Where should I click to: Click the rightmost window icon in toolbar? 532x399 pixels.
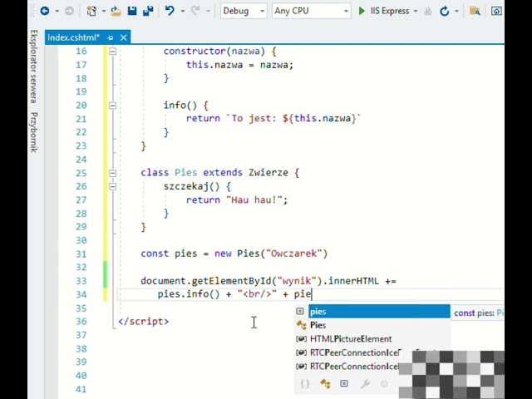[x=496, y=11]
